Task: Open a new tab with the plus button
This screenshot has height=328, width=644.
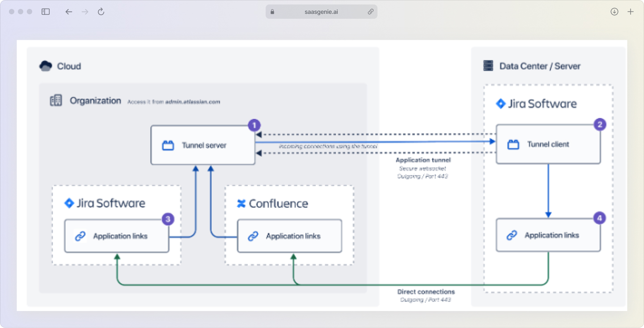Action: [x=631, y=11]
